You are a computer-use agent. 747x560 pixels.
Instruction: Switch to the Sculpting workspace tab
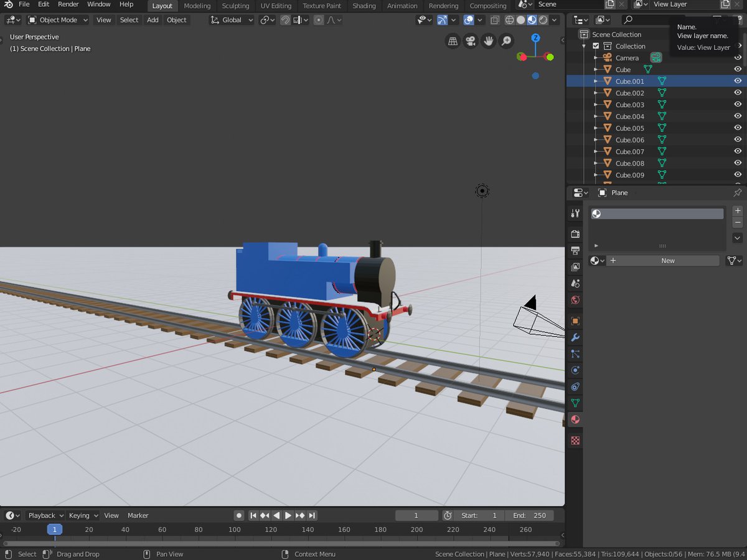[x=235, y=6]
